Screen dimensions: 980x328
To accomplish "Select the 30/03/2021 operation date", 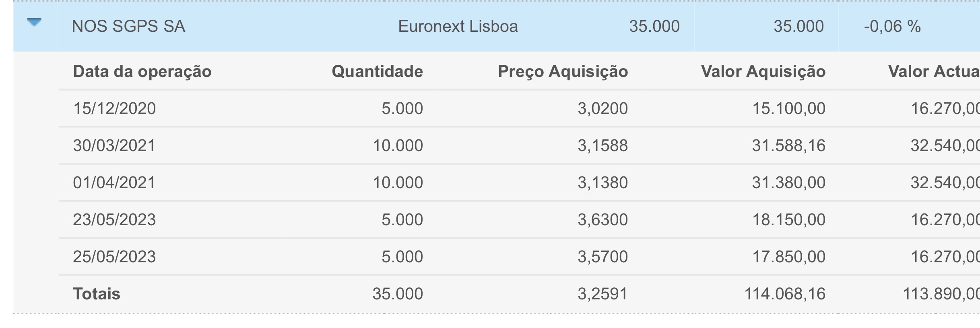I will click(x=114, y=146).
